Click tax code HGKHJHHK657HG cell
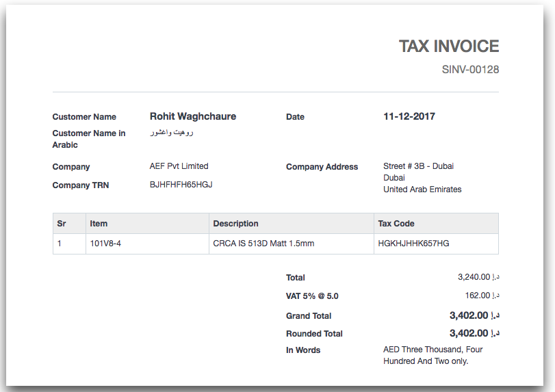This screenshot has width=555, height=392. click(x=413, y=244)
